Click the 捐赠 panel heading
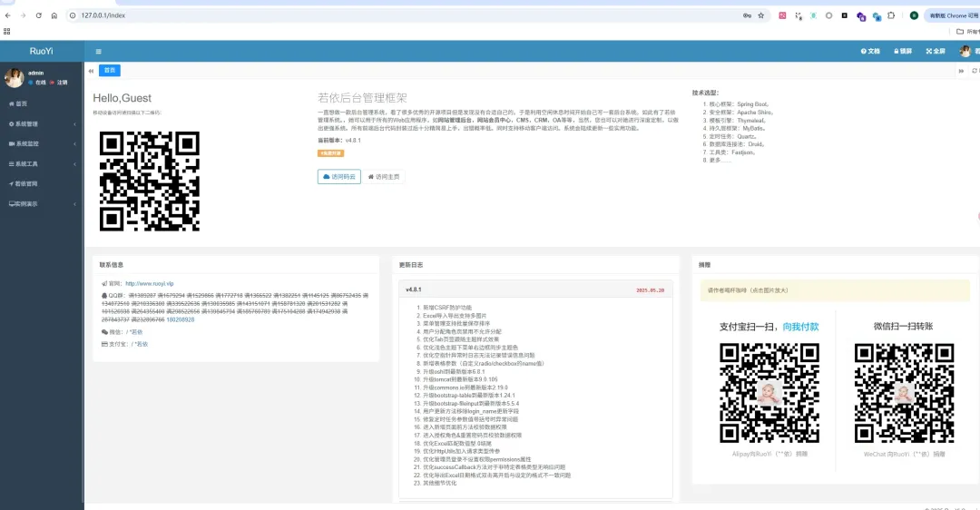This screenshot has height=510, width=980. (x=704, y=265)
